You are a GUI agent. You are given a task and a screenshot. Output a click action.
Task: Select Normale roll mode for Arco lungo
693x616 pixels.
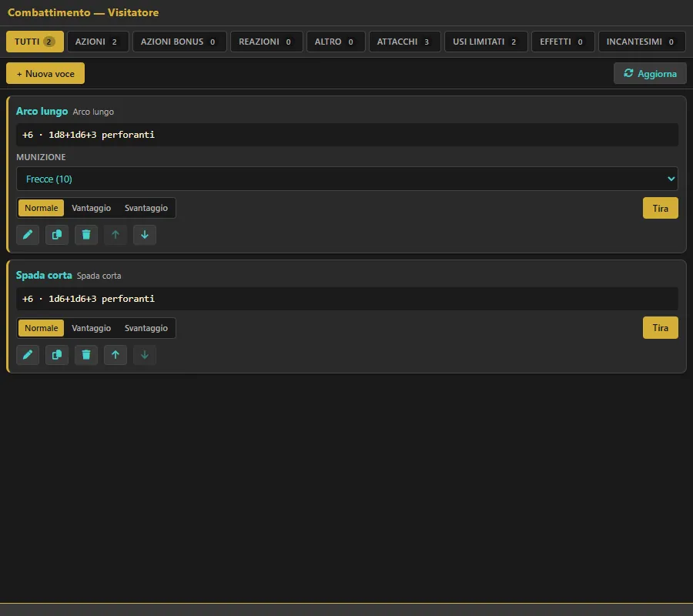point(41,208)
